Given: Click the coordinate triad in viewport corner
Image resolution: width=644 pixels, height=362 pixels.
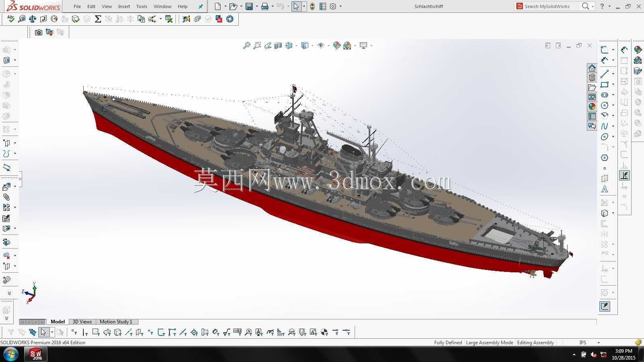Looking at the screenshot, I should coord(30,292).
